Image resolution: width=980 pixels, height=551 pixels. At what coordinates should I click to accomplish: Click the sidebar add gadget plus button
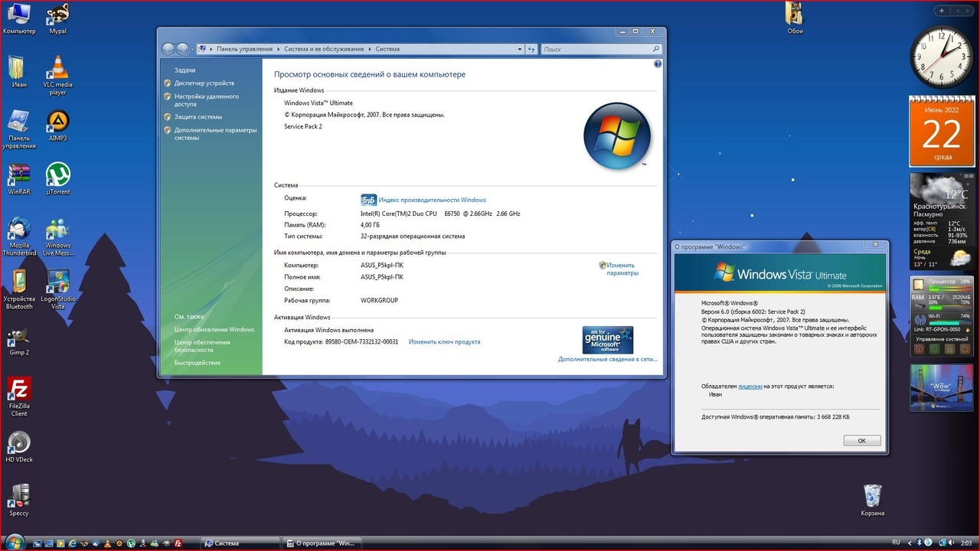942,11
